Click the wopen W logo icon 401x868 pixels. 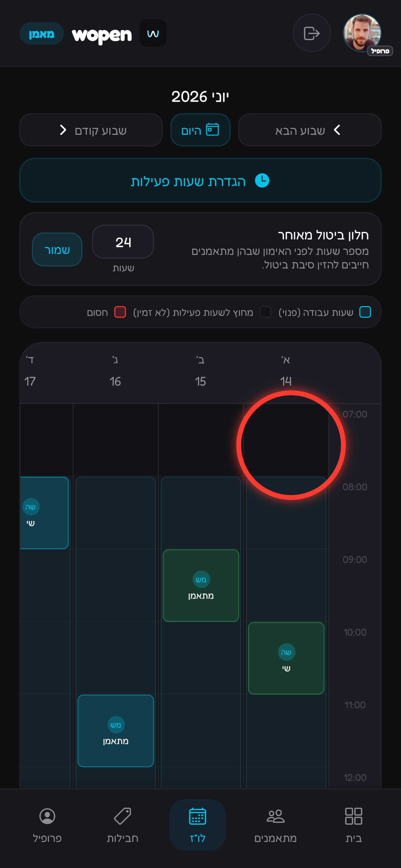tap(153, 33)
